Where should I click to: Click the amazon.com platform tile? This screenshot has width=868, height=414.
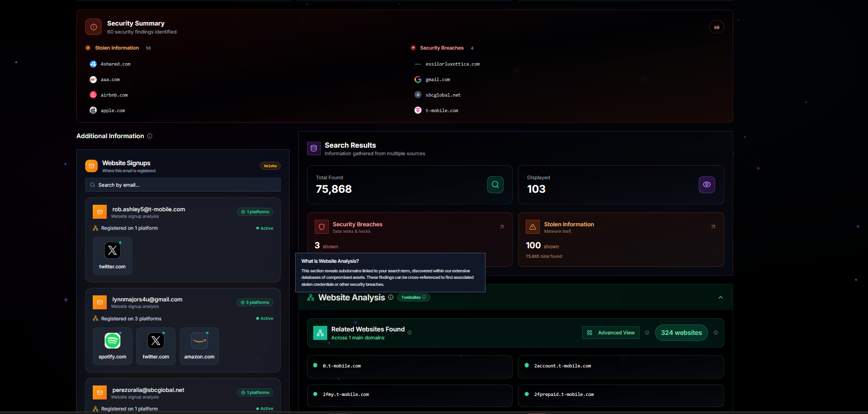click(199, 346)
